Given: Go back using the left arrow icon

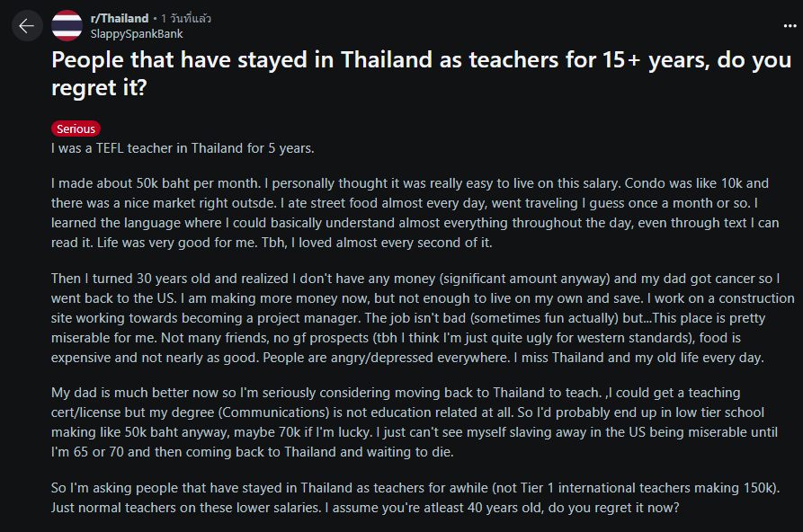Looking at the screenshot, I should pos(27,25).
